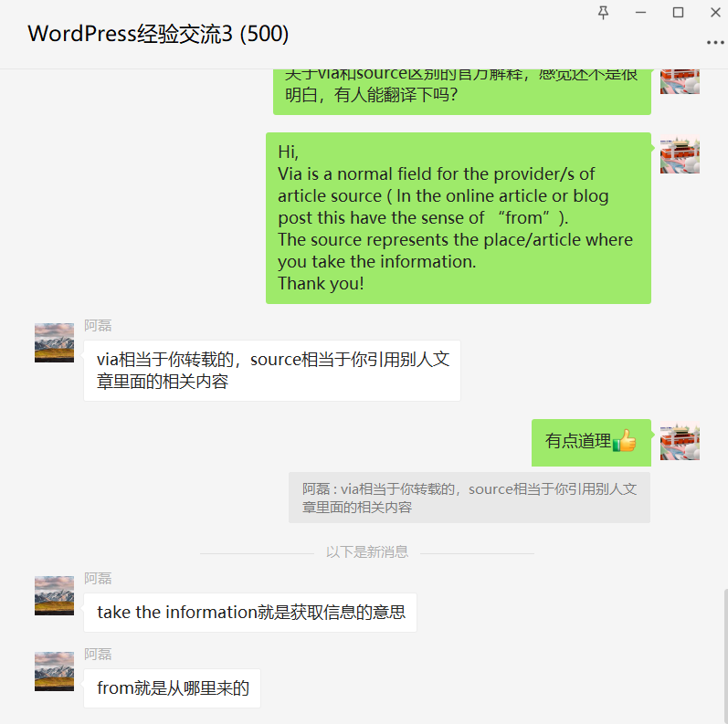Open the three-dots chat info menu
This screenshot has width=728, height=724.
pos(715,43)
